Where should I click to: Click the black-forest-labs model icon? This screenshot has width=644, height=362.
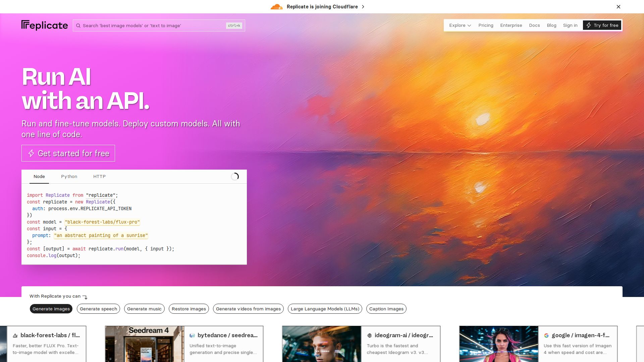[15, 336]
